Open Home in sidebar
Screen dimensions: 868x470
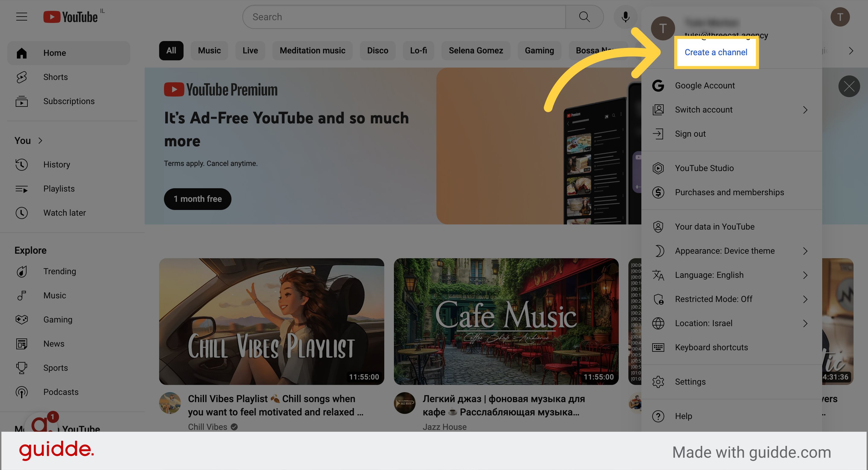coord(69,53)
